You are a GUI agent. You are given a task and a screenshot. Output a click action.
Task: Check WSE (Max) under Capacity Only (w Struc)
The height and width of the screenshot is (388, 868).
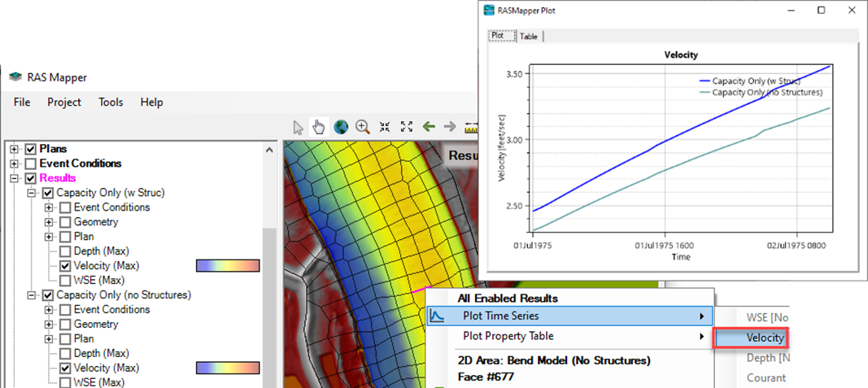65,280
